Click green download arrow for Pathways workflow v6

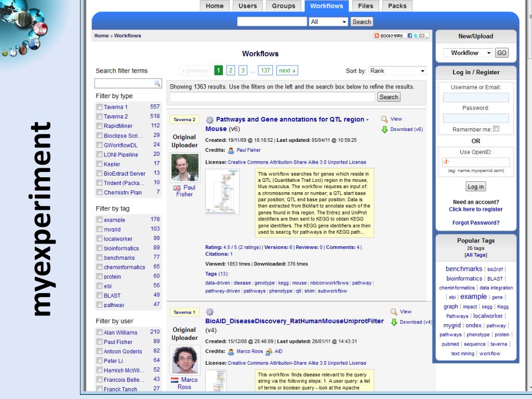[384, 129]
